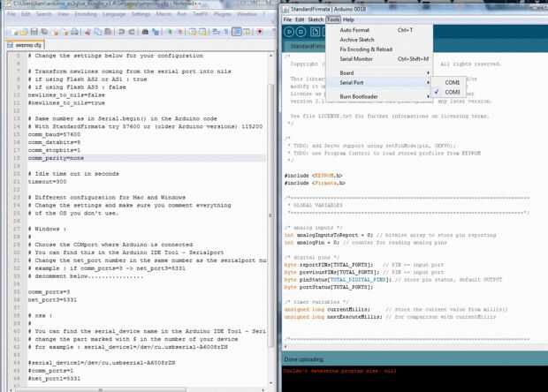The width and height of the screenshot is (548, 392).
Task: Click the Notepad++ vertical scrollbar up arrow
Action: tap(270, 56)
